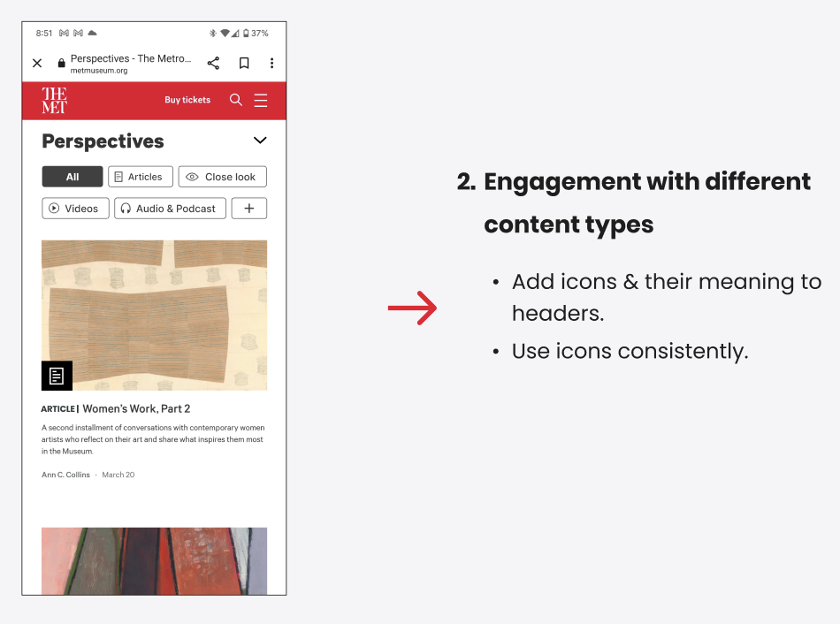This screenshot has width=840, height=624.
Task: Select the All filter
Action: (x=73, y=177)
